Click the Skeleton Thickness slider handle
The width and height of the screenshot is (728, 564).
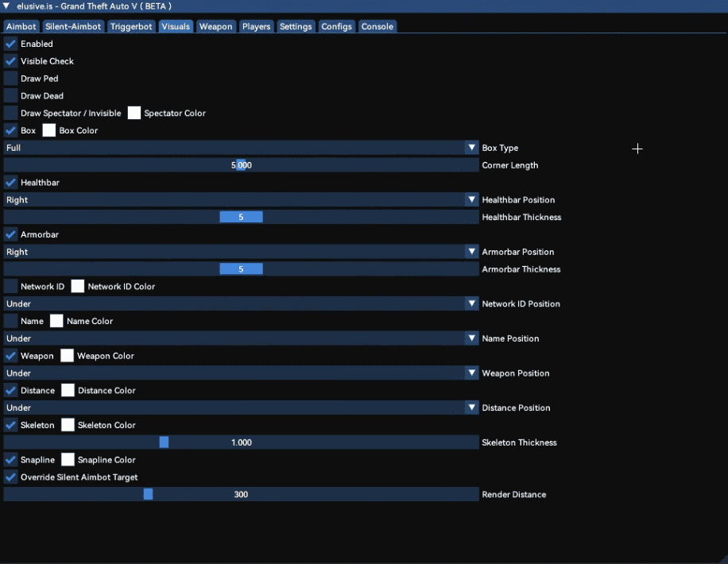164,442
